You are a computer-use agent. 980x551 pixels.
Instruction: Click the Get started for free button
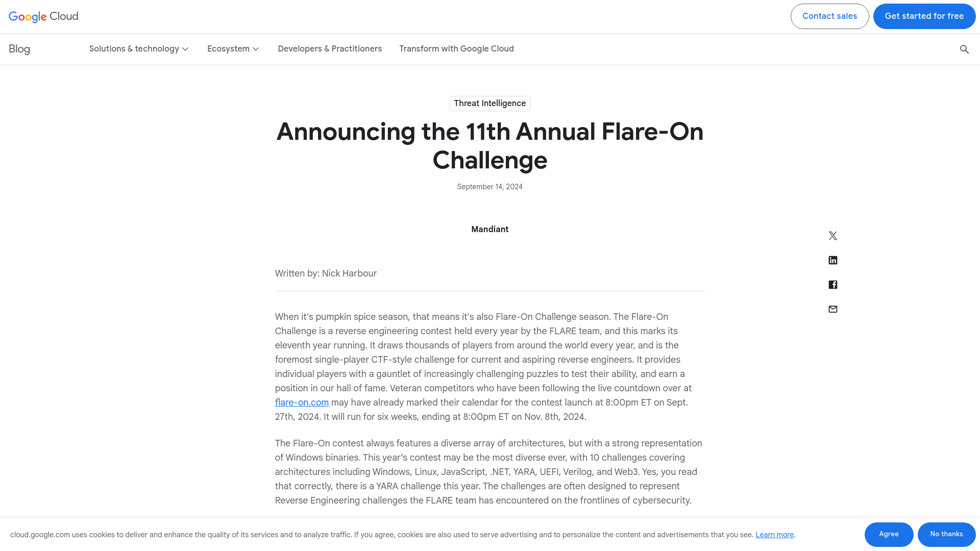coord(924,16)
